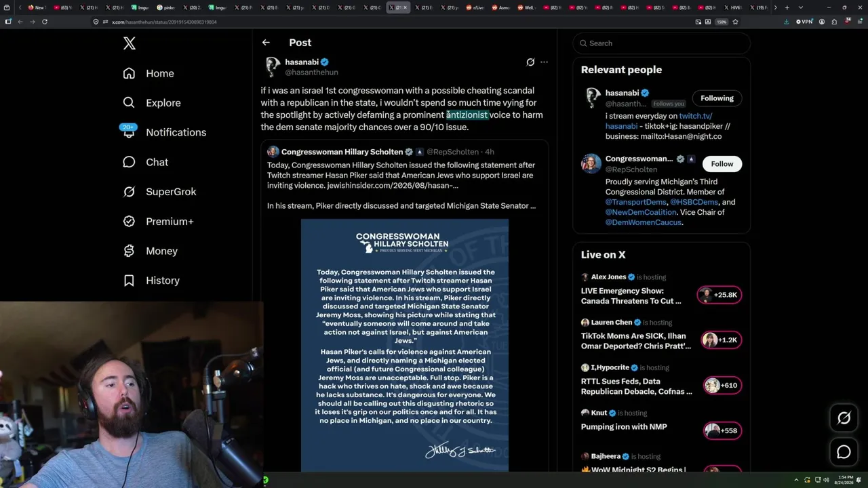Click the browser address bar URL
868x488 pixels.
pyautogui.click(x=164, y=22)
